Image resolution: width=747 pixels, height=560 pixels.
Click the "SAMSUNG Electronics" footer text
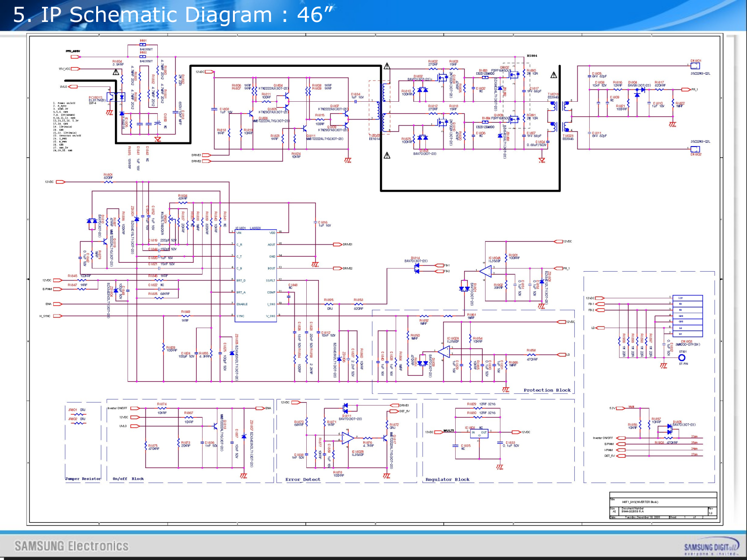tap(71, 546)
